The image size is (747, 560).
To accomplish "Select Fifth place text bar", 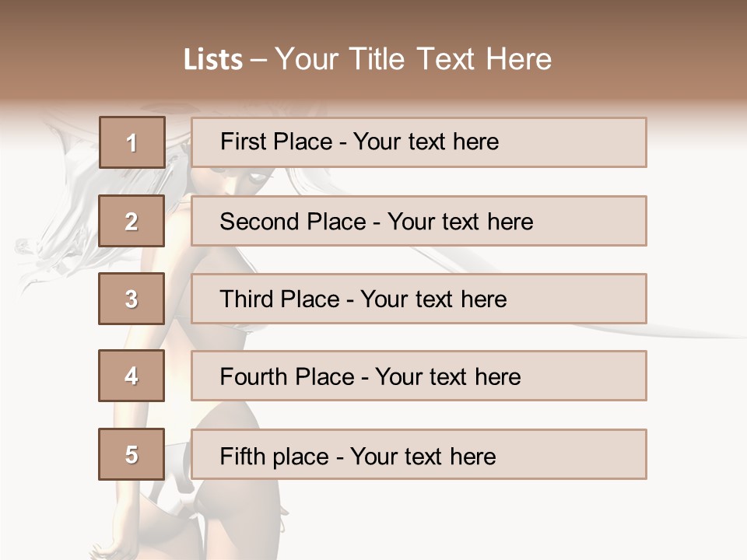I will (x=419, y=454).
